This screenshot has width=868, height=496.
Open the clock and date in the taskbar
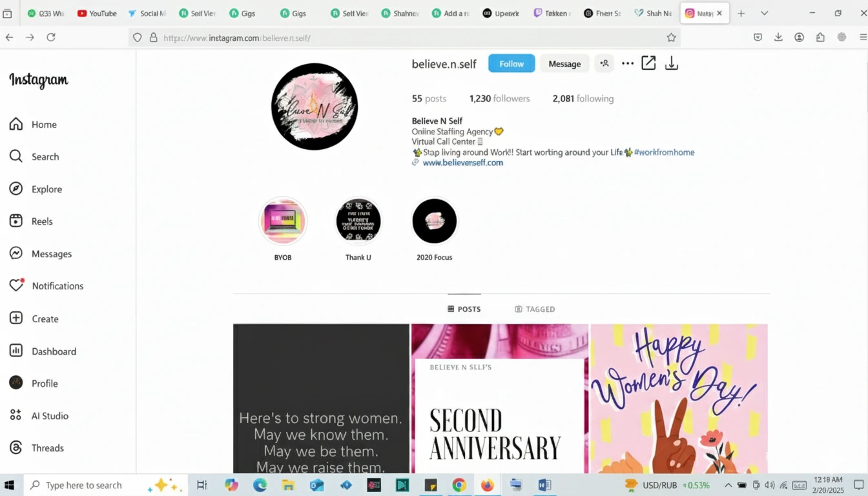point(829,485)
